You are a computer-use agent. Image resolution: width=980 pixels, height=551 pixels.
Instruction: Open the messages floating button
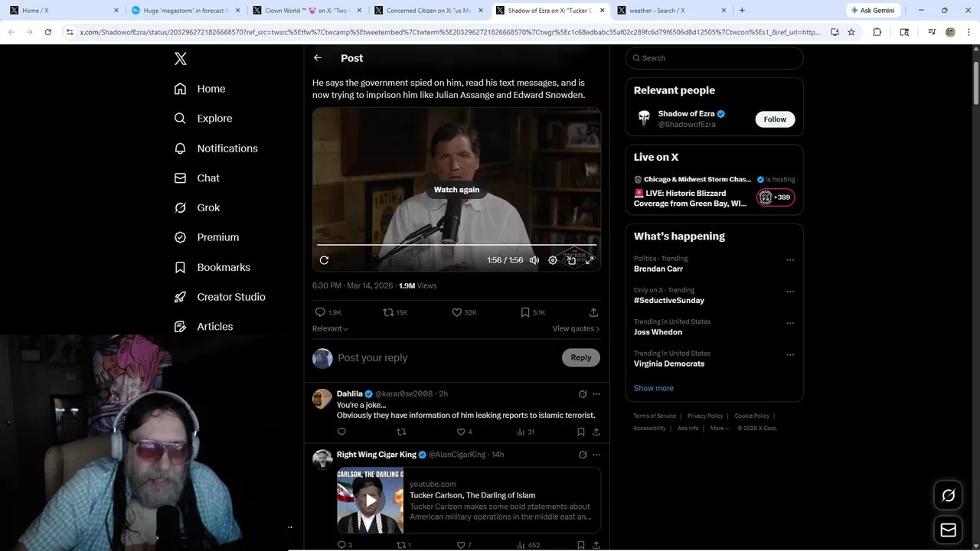948,530
